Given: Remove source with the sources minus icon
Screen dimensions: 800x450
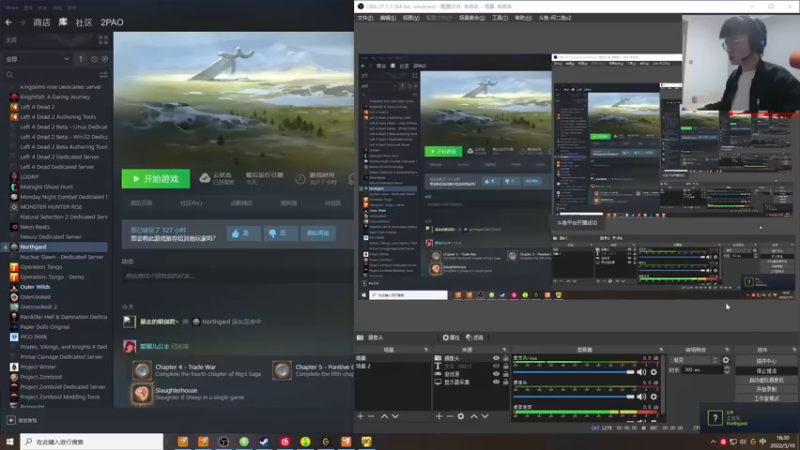Looking at the screenshot, I should click(449, 416).
